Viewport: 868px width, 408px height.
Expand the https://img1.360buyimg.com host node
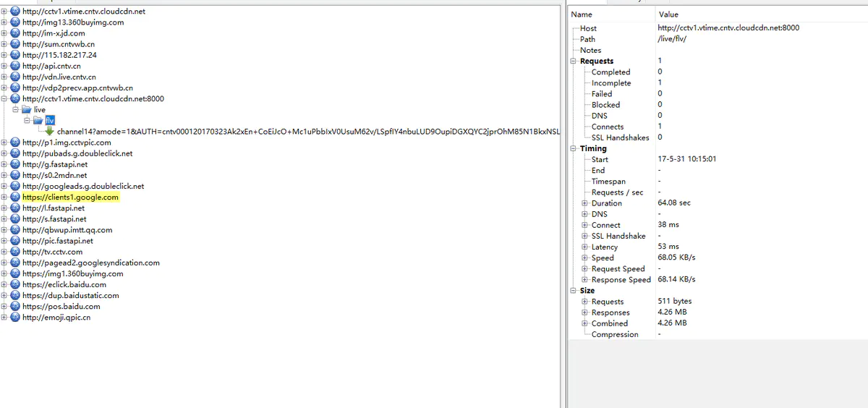[5, 273]
